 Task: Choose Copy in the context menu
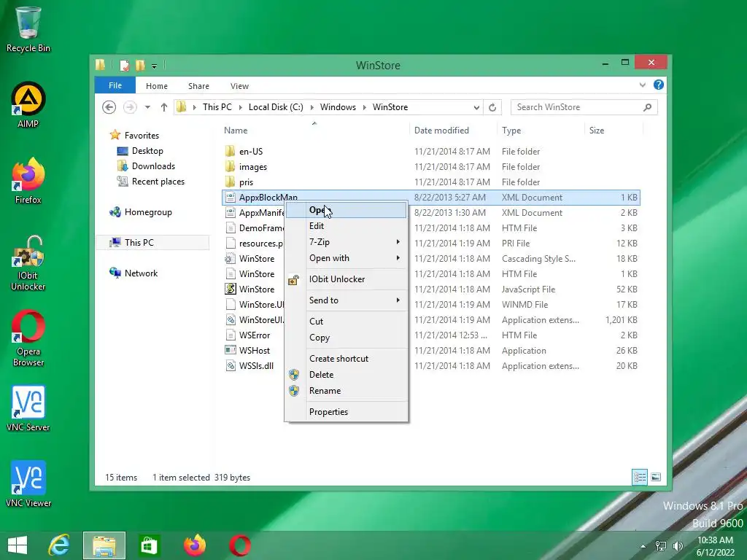tap(347, 338)
